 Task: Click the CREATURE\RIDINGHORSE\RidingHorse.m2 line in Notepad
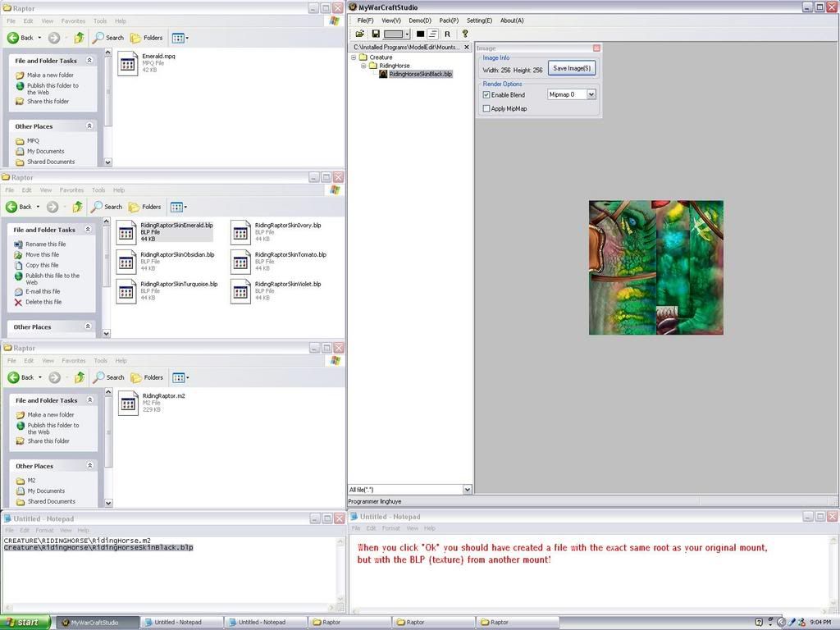click(77, 541)
